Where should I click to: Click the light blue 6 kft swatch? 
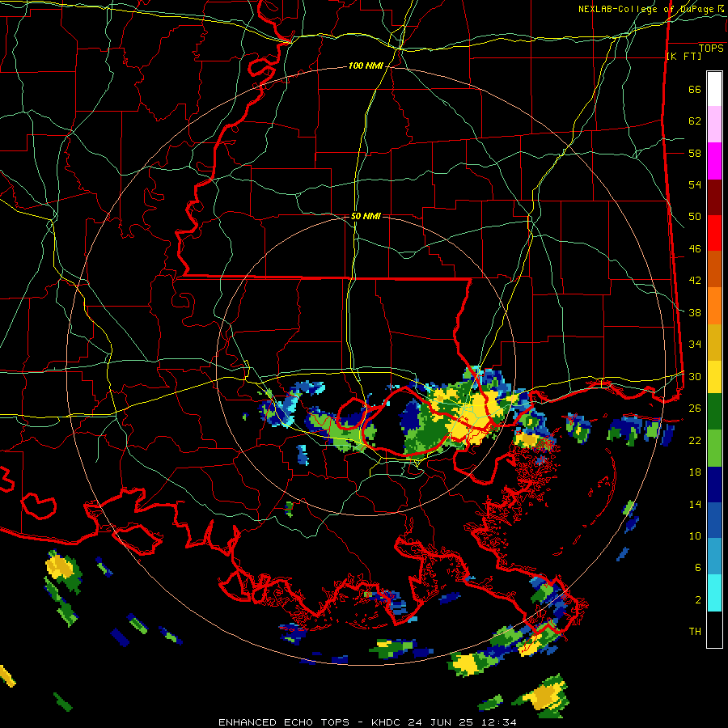[714, 557]
